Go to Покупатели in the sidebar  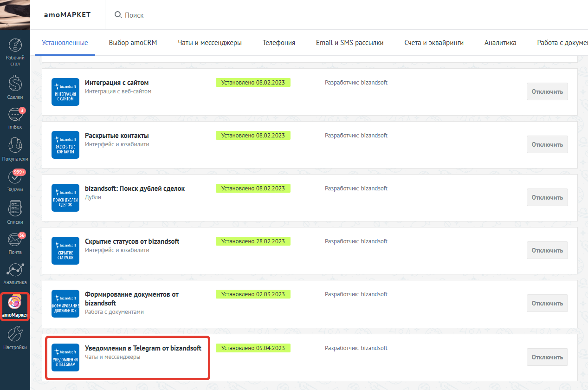(x=15, y=149)
